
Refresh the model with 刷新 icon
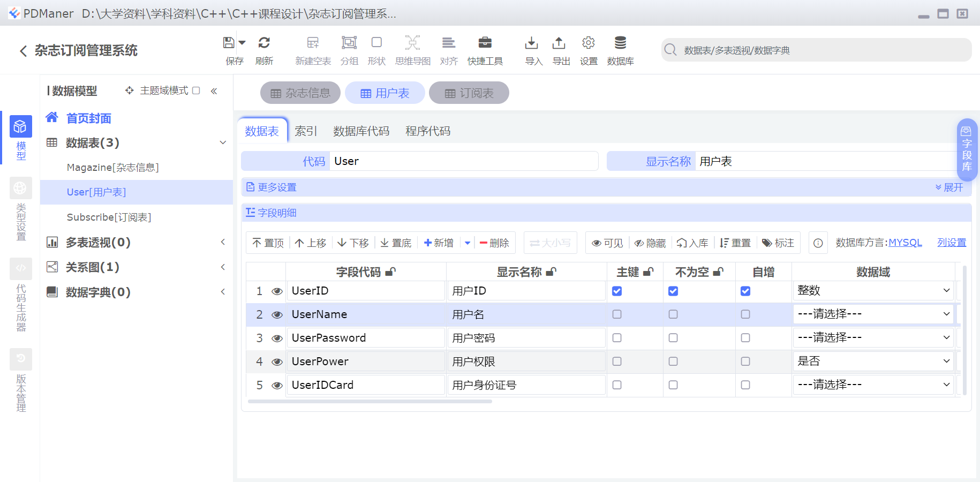264,49
